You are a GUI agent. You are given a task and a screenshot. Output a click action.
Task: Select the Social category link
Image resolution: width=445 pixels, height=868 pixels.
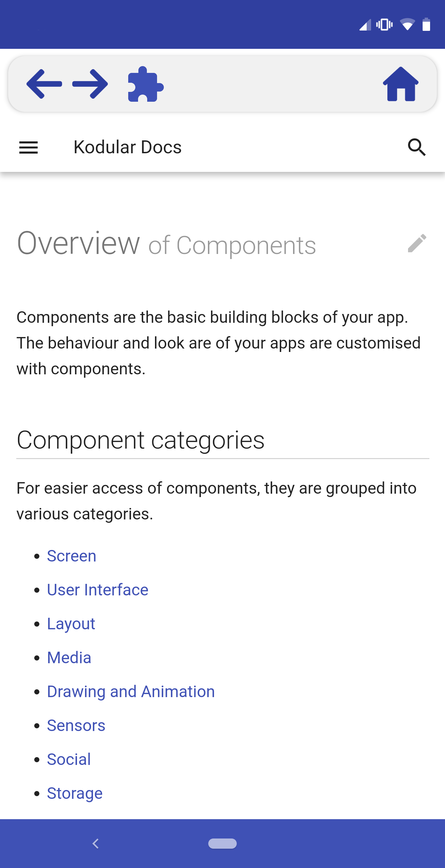[69, 759]
